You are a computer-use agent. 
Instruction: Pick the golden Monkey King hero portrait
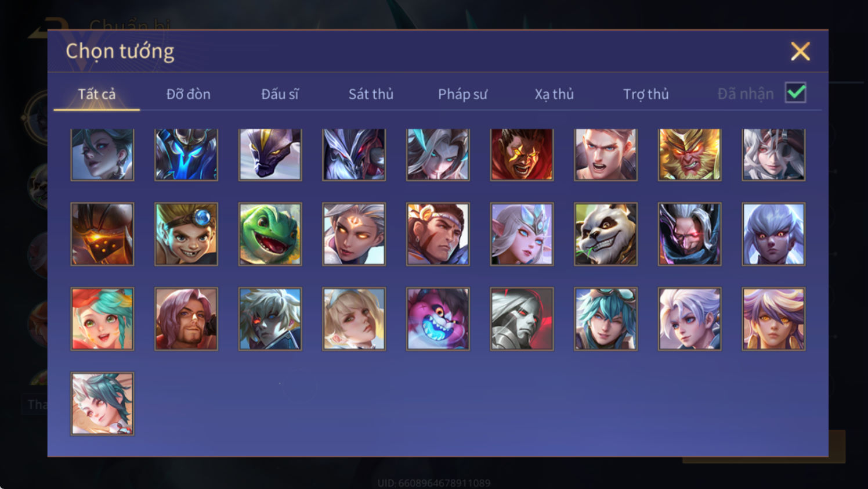(x=690, y=154)
